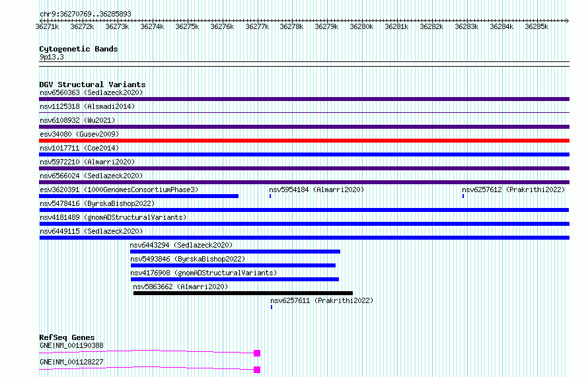This screenshot has height=377, width=588.
Task: Select the nsv5972210 purple variant bar
Action: click(304, 168)
